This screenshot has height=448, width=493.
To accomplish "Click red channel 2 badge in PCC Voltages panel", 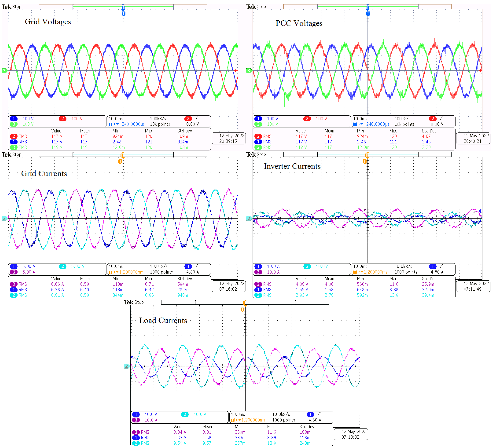I will point(307,118).
